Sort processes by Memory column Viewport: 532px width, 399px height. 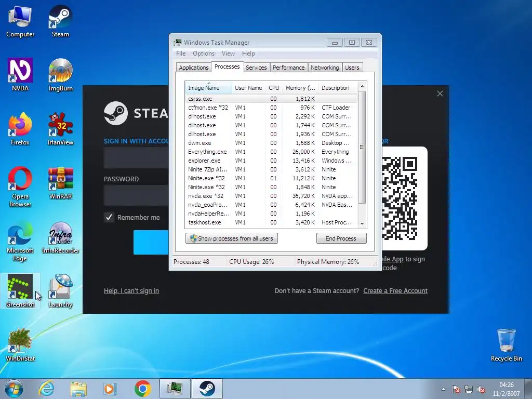point(300,88)
